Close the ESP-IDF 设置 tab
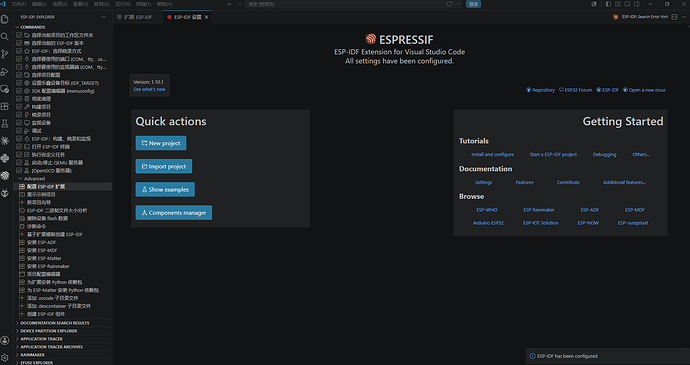The image size is (690, 365). coord(206,17)
